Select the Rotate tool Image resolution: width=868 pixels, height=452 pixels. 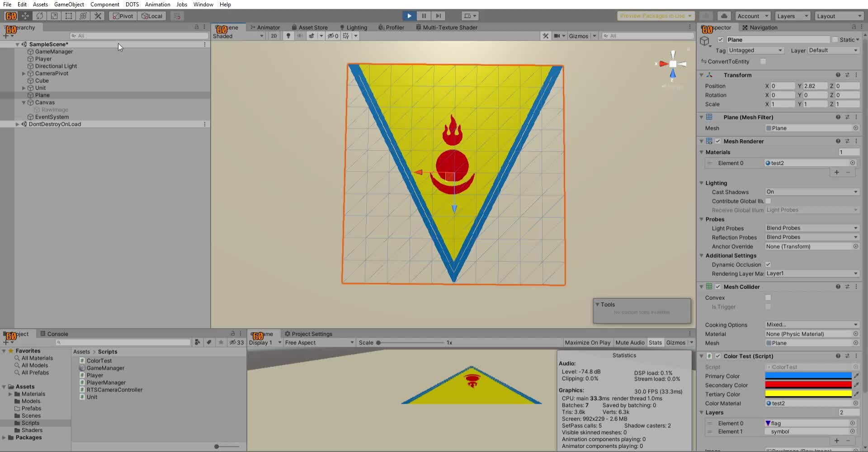click(x=40, y=16)
